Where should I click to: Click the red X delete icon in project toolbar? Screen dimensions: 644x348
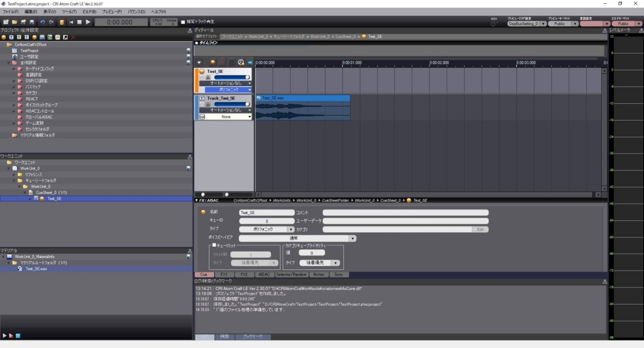73,37
